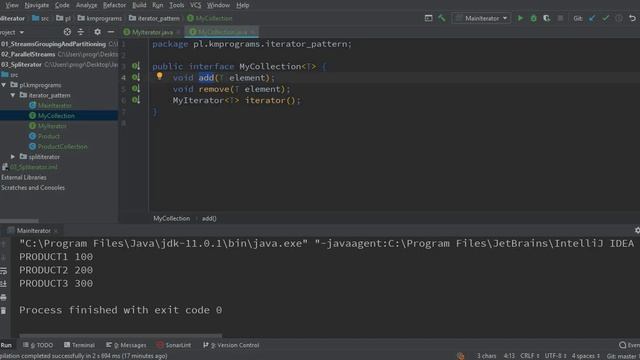Open the MainIterator run configuration dropdown

pyautogui.click(x=481, y=18)
